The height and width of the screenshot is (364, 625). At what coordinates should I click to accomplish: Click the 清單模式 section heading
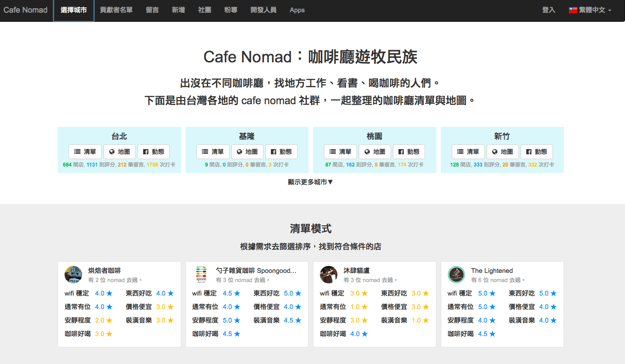(311, 228)
